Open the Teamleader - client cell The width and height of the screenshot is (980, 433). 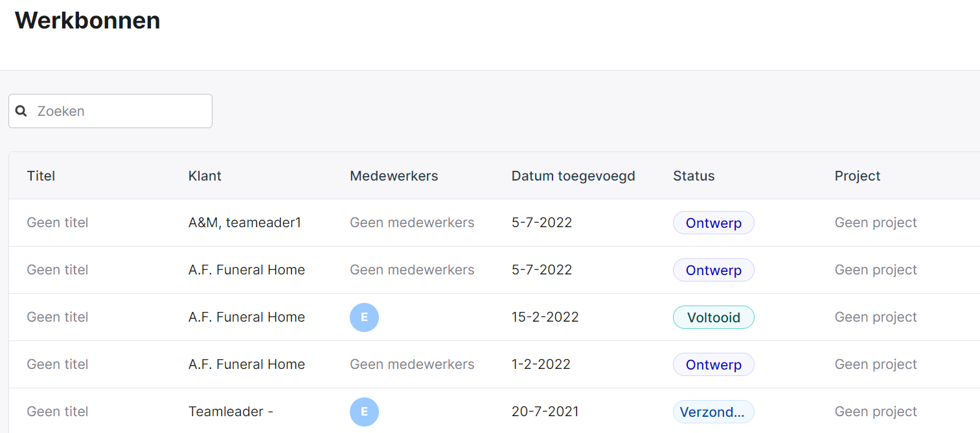coord(231,412)
